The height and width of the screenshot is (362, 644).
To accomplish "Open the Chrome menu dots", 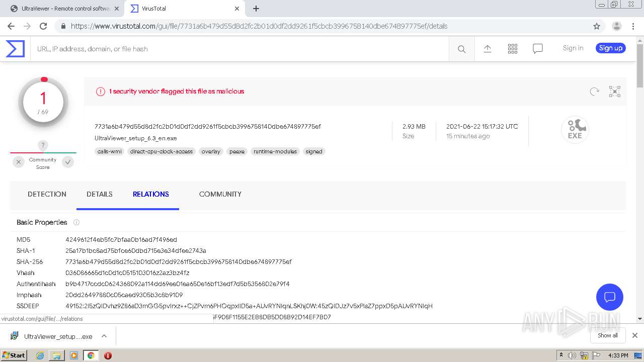I will click(633, 26).
